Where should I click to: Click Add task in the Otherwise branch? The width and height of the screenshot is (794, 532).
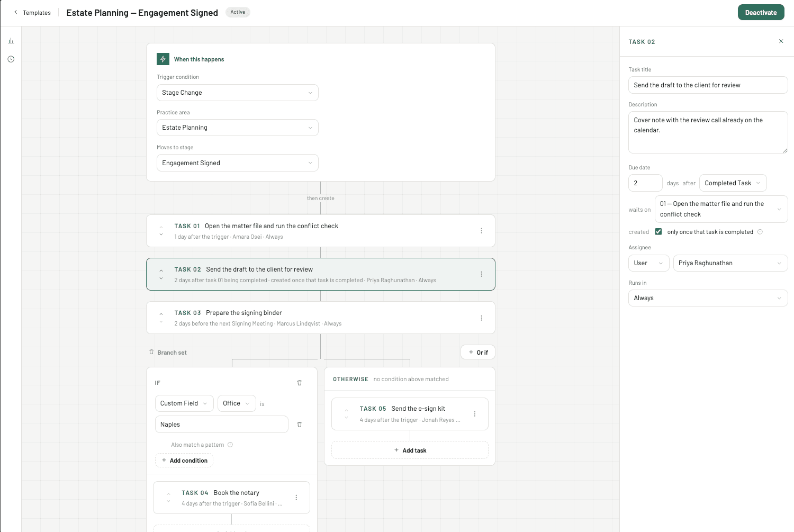[x=410, y=450]
